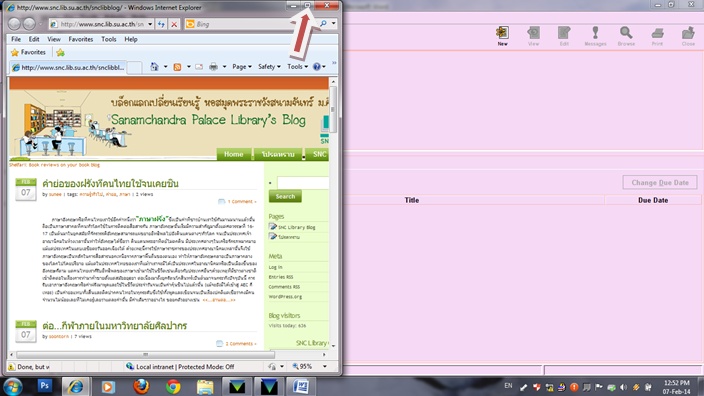The width and height of the screenshot is (704, 396).
Task: Click the horizontal scrollbar at page bottom
Action: (x=145, y=354)
